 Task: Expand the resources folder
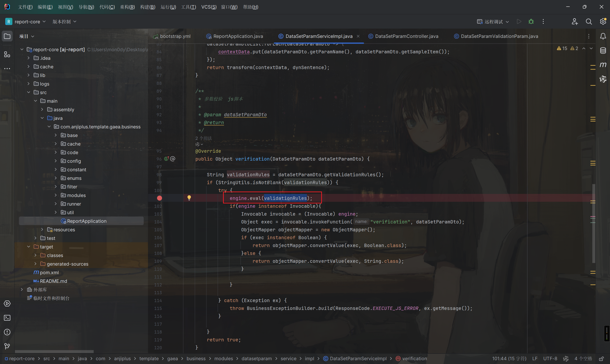click(42, 229)
